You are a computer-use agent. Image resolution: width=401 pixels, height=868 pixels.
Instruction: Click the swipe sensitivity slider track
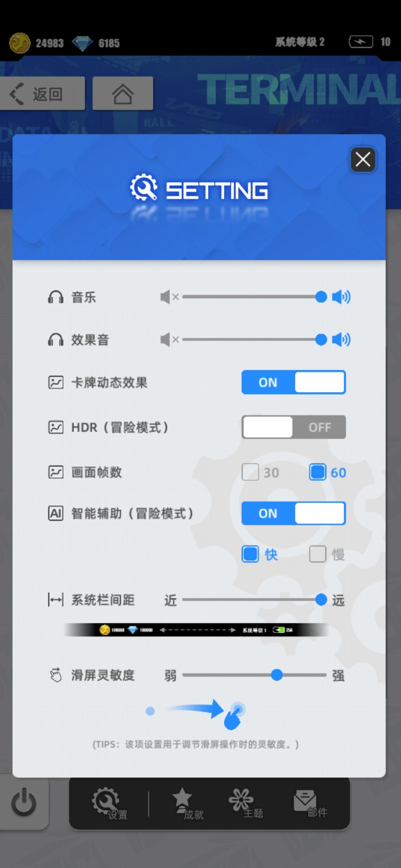click(254, 675)
